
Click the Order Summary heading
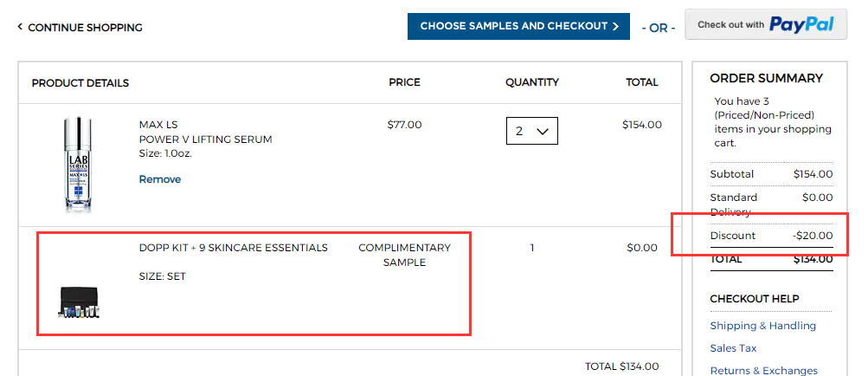click(x=766, y=78)
